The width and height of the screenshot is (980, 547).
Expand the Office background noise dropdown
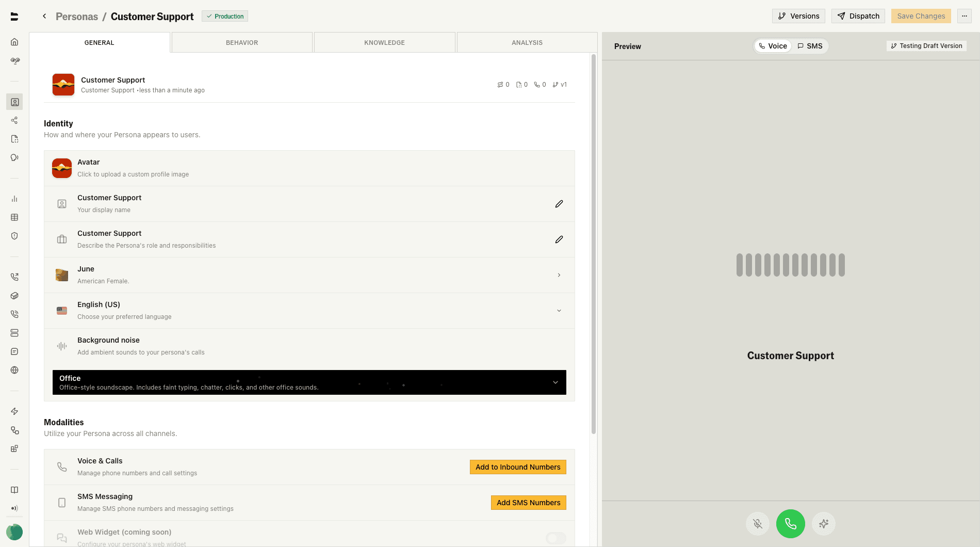pyautogui.click(x=555, y=382)
